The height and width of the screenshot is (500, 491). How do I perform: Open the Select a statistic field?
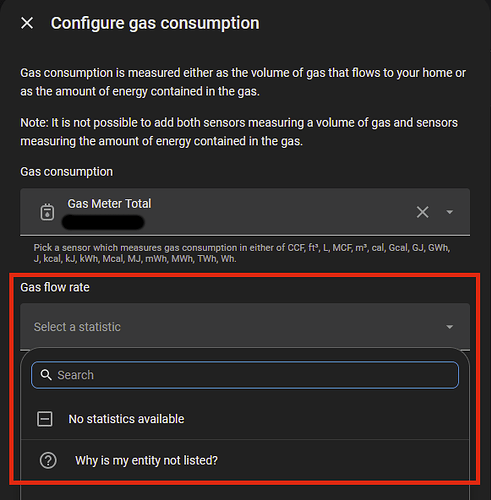[x=245, y=326]
